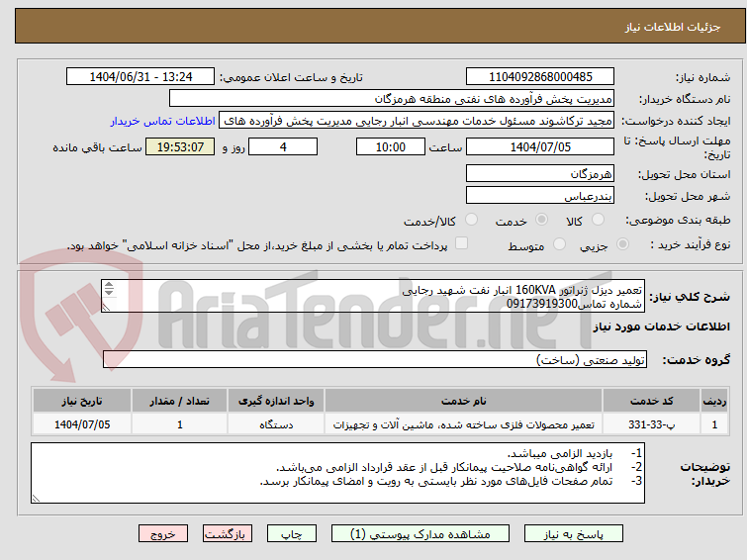This screenshot has width=747, height=560.
Task: Click the service name cell تعمیر محصولات فلزی
Action: tap(464, 424)
